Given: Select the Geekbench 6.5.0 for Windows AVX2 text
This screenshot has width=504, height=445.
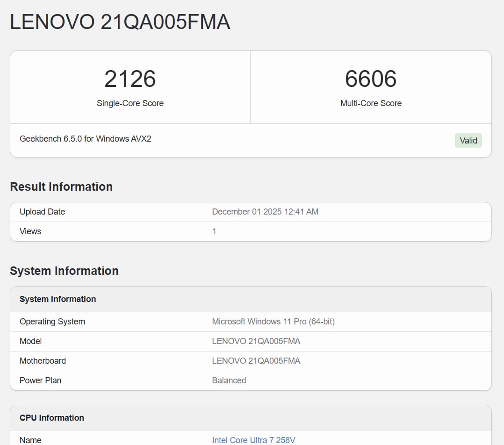Looking at the screenshot, I should click(85, 139).
